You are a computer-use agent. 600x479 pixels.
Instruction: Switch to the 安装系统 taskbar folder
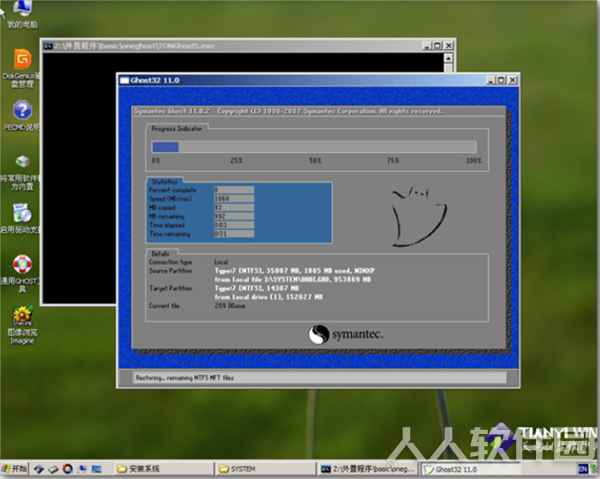(163, 469)
